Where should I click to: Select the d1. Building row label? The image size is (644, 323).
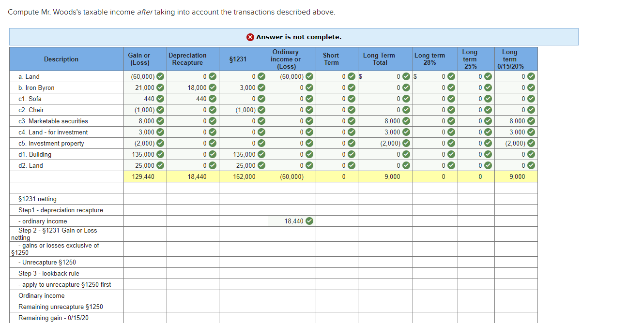35,154
